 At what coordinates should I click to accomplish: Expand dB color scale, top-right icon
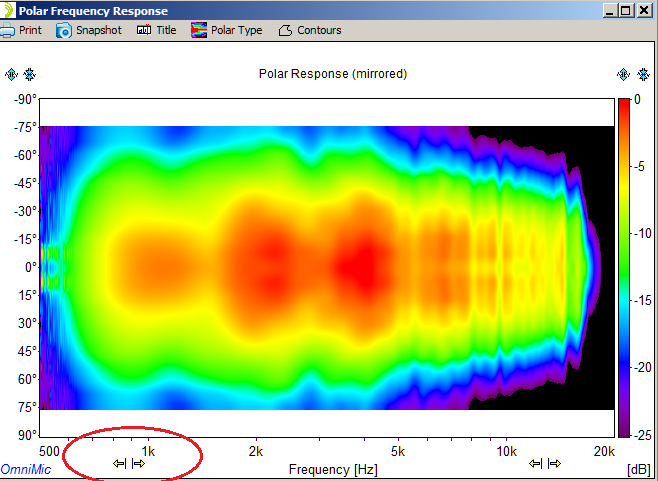pos(624,75)
